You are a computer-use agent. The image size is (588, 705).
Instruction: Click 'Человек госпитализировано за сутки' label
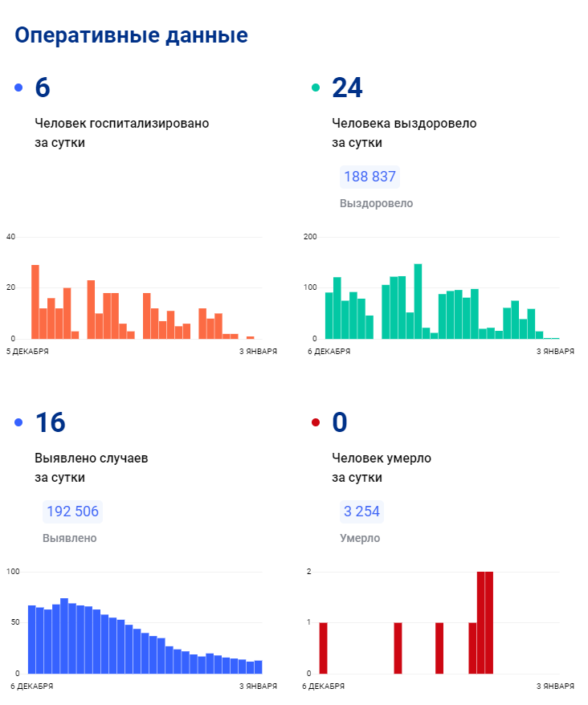click(121, 133)
